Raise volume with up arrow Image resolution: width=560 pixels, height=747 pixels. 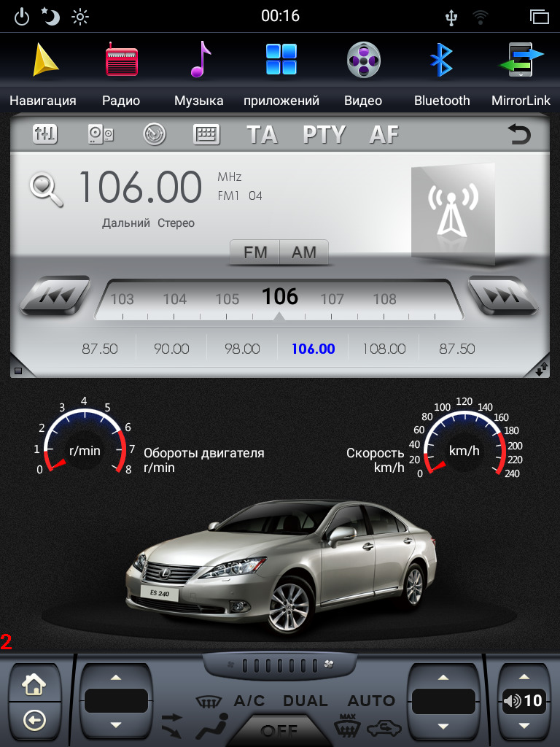click(x=524, y=676)
